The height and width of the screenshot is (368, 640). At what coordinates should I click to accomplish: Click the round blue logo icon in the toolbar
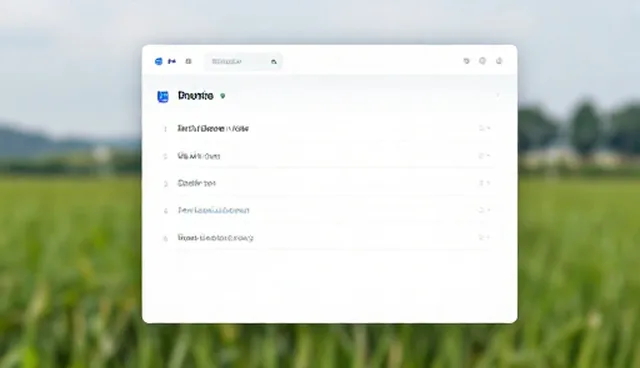159,61
